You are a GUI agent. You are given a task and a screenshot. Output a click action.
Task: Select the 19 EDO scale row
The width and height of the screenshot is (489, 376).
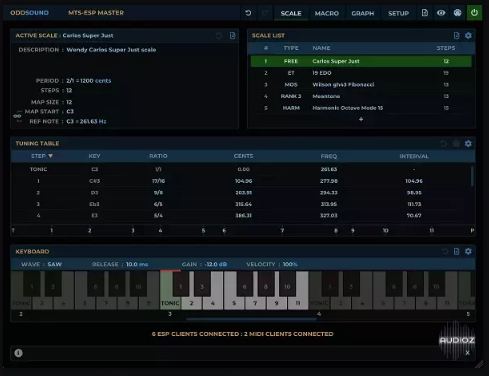(361, 73)
